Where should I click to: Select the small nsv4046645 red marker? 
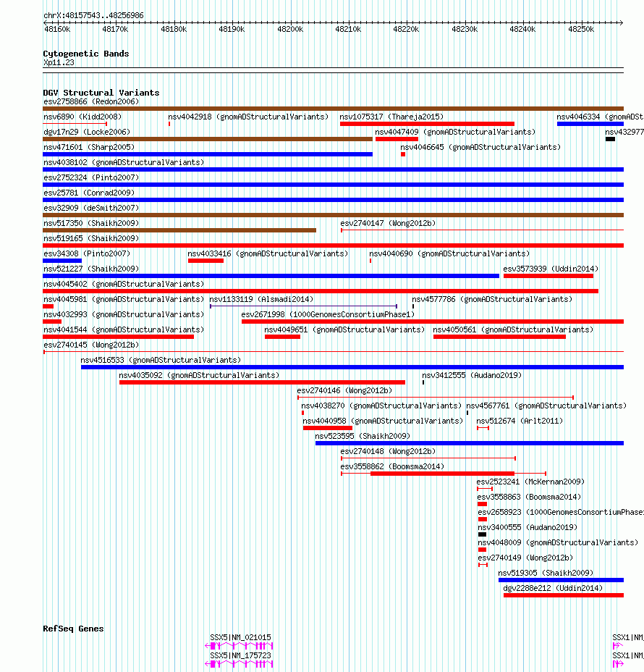(403, 154)
